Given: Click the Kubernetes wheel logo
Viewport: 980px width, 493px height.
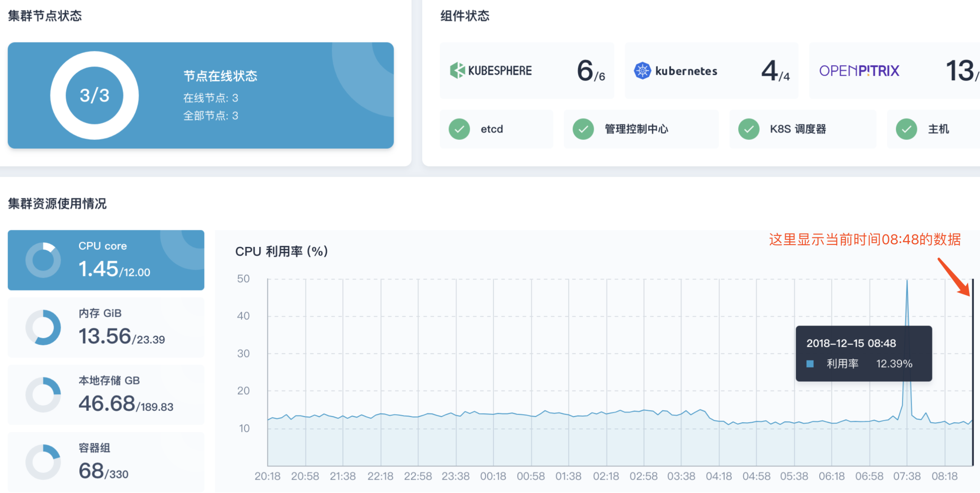Looking at the screenshot, I should click(642, 71).
